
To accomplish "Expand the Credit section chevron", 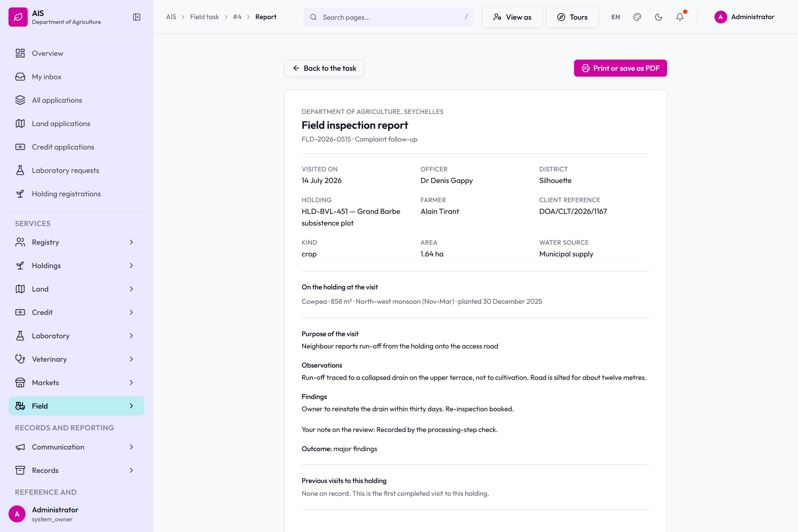I will [131, 313].
